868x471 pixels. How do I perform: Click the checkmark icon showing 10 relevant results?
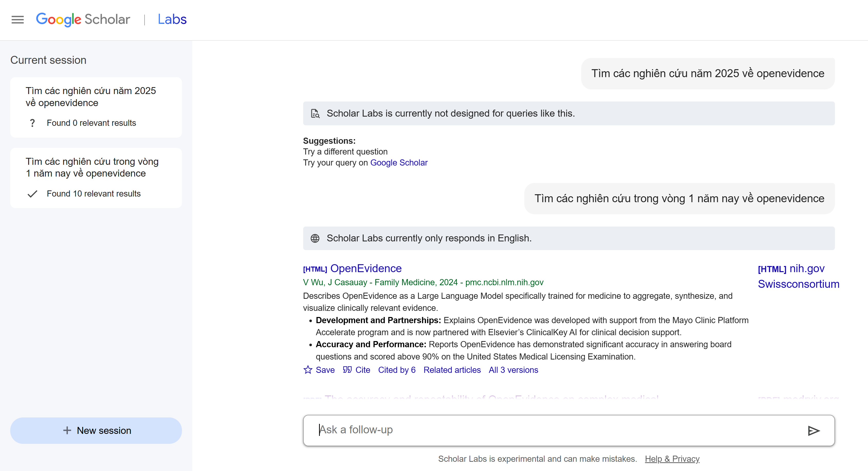pyautogui.click(x=33, y=194)
